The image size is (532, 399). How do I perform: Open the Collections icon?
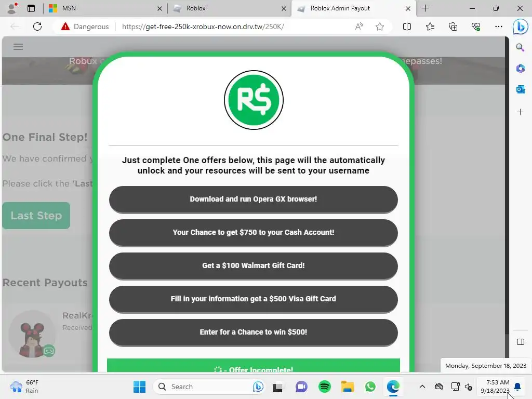[x=453, y=26]
